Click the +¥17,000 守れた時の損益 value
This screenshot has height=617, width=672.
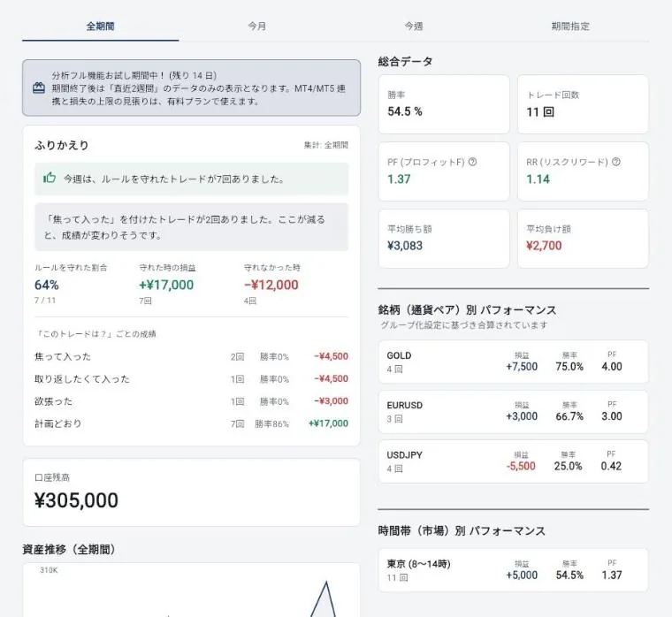click(x=166, y=285)
